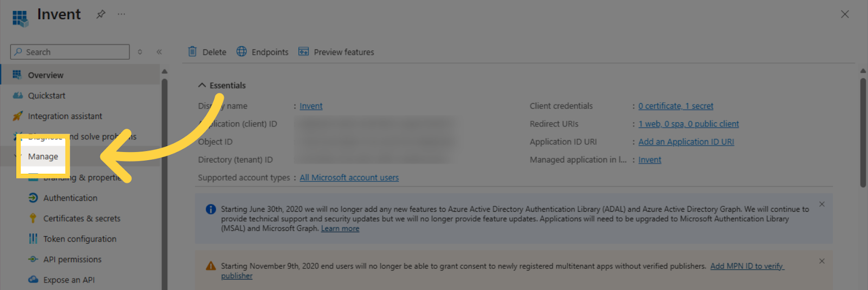The height and width of the screenshot is (290, 868).
Task: Open the Endpoints globe icon
Action: click(241, 52)
